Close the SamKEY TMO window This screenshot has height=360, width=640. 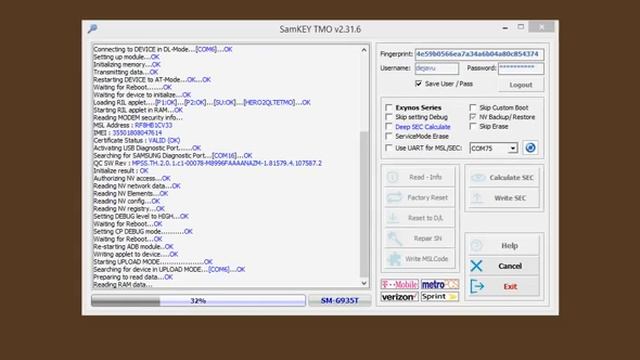click(541, 27)
